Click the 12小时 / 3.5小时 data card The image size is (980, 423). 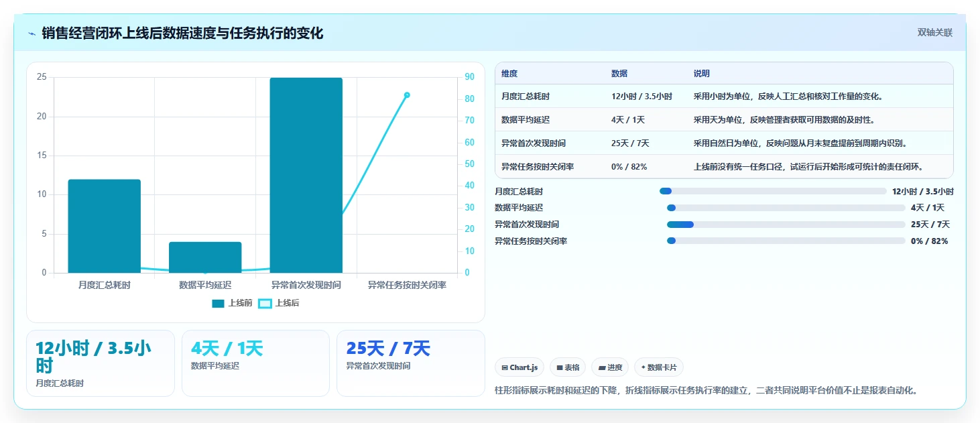101,363
